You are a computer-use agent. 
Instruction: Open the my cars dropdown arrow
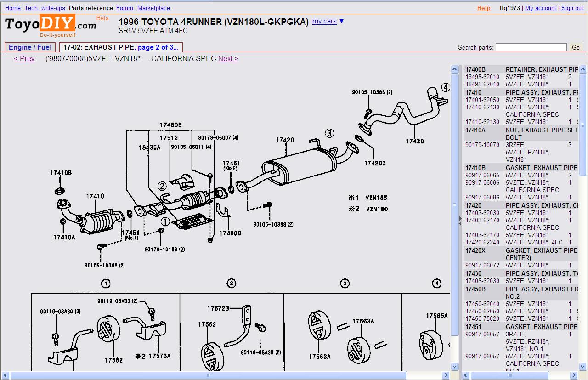(341, 22)
